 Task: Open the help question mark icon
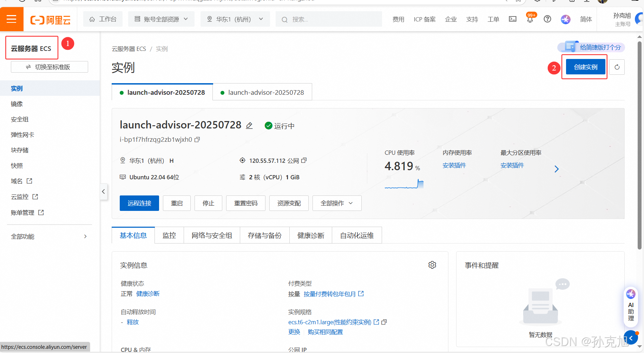[x=547, y=19]
